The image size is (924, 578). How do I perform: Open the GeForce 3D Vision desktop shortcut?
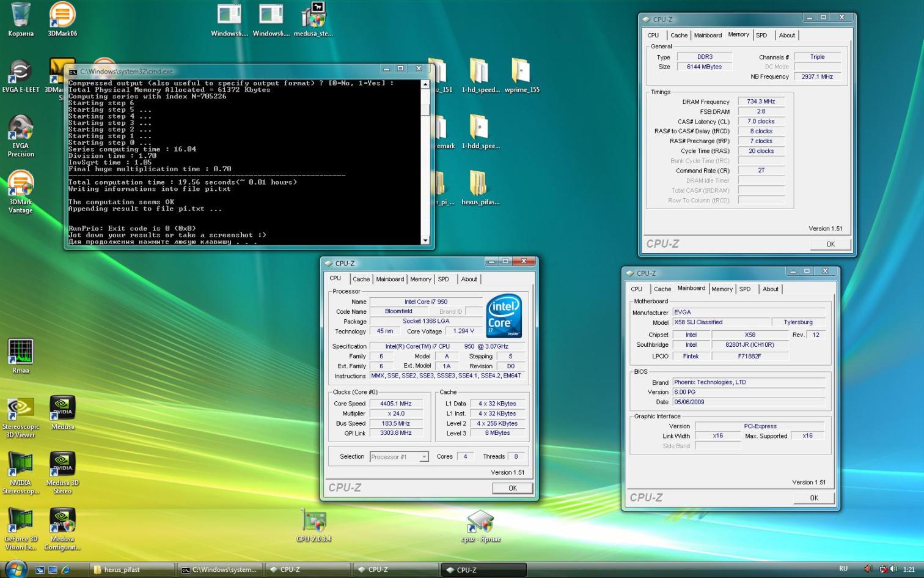(20, 529)
